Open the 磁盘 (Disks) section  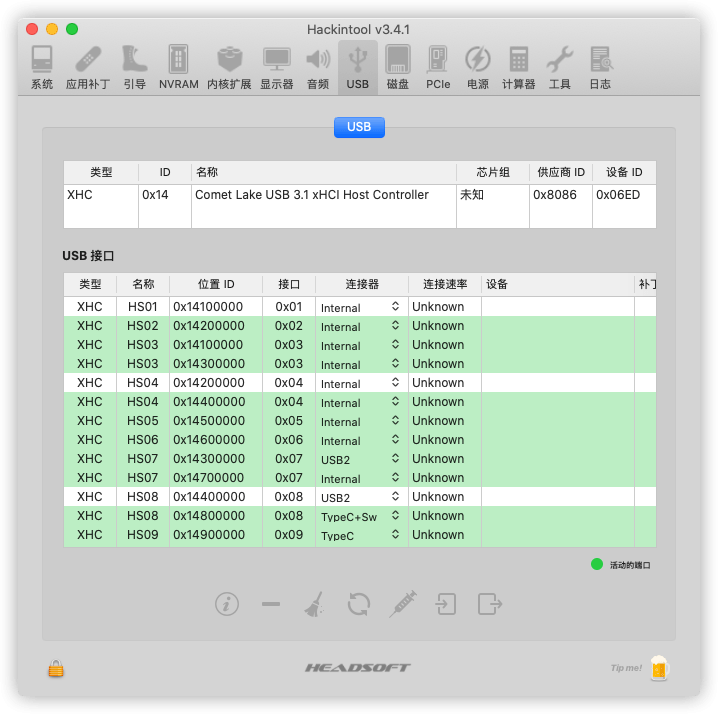397,67
